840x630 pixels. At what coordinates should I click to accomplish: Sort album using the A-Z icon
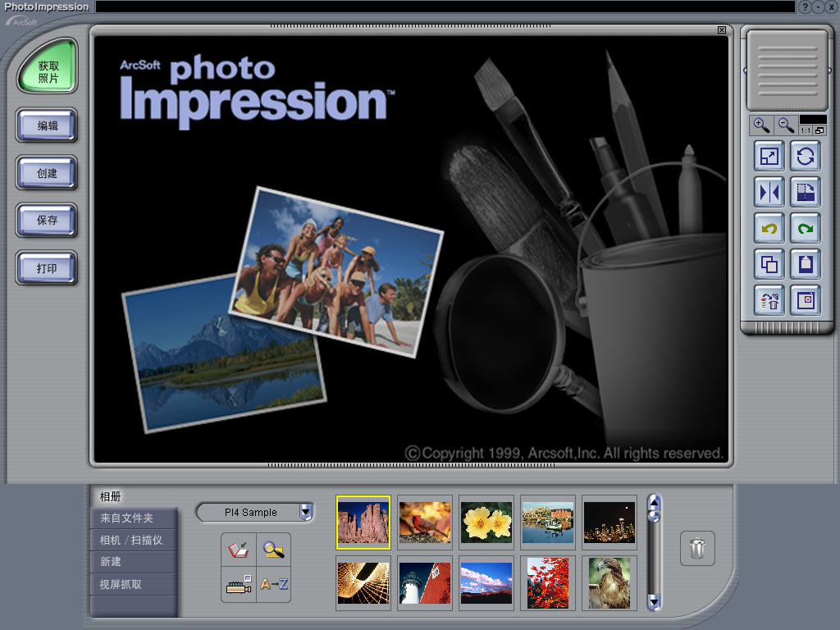pyautogui.click(x=274, y=585)
